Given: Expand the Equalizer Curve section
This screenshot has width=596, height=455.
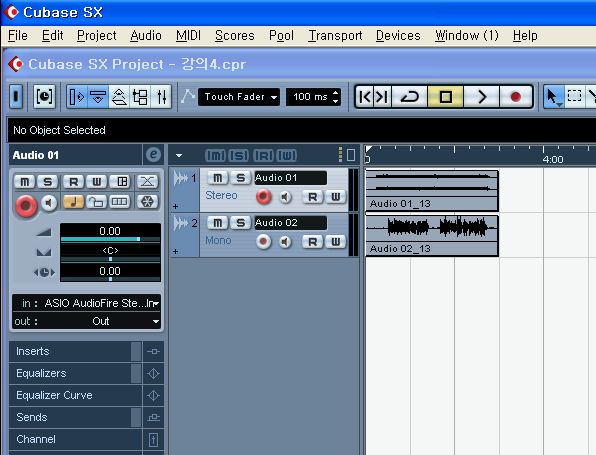Looking at the screenshot, I should (75, 395).
